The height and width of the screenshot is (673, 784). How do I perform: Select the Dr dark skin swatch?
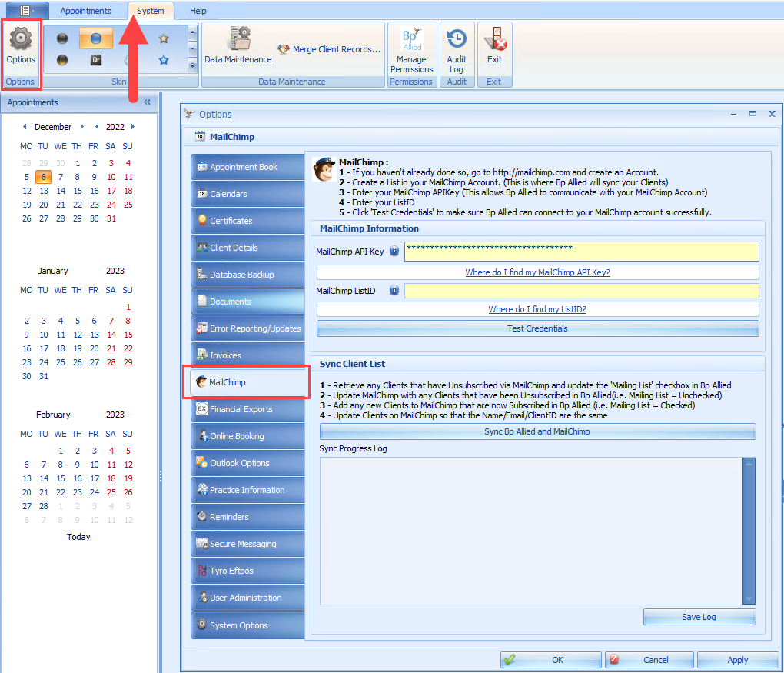tap(96, 60)
